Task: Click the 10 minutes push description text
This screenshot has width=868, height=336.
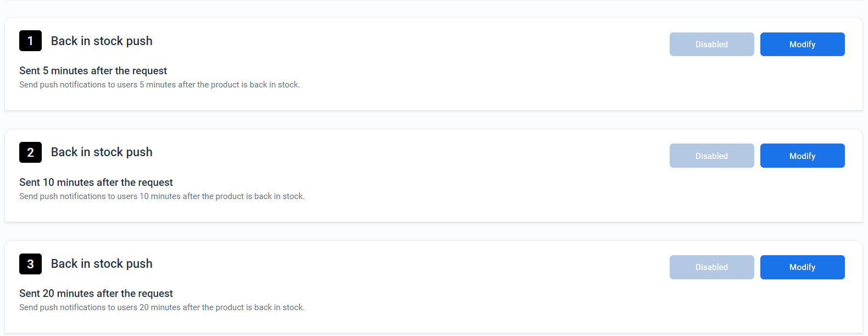Action: click(x=162, y=196)
